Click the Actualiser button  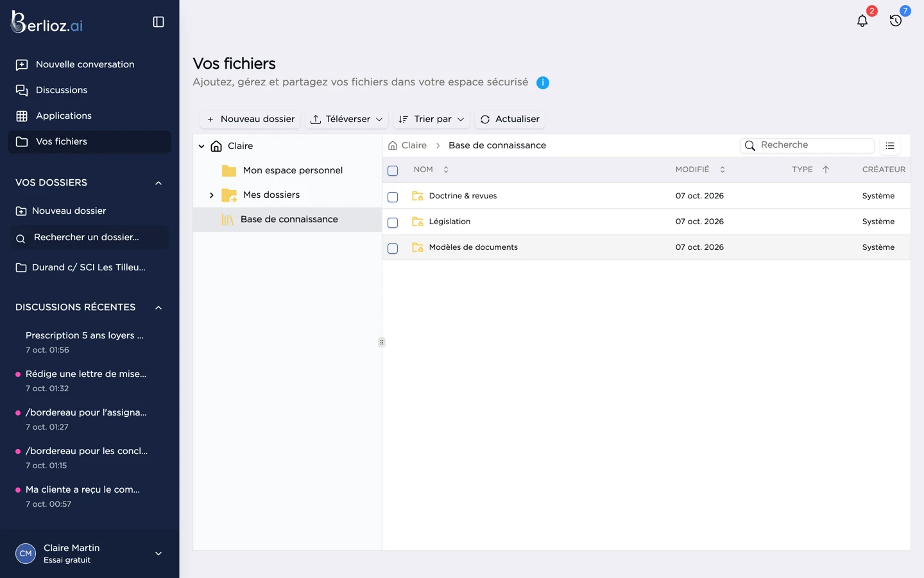[x=510, y=119]
